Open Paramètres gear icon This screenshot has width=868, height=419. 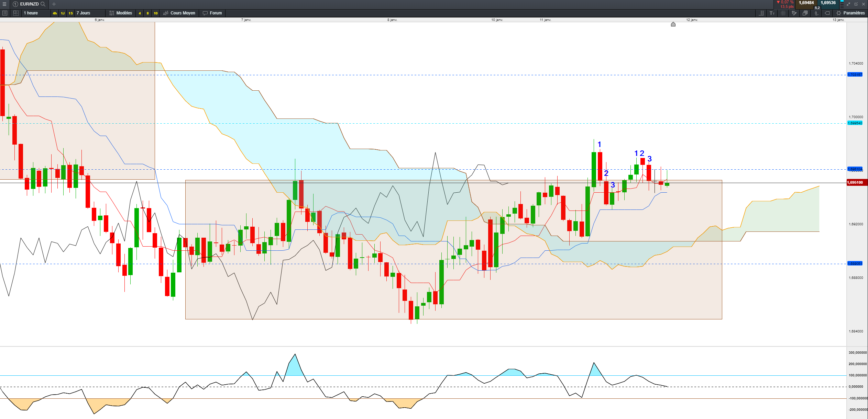pyautogui.click(x=839, y=13)
